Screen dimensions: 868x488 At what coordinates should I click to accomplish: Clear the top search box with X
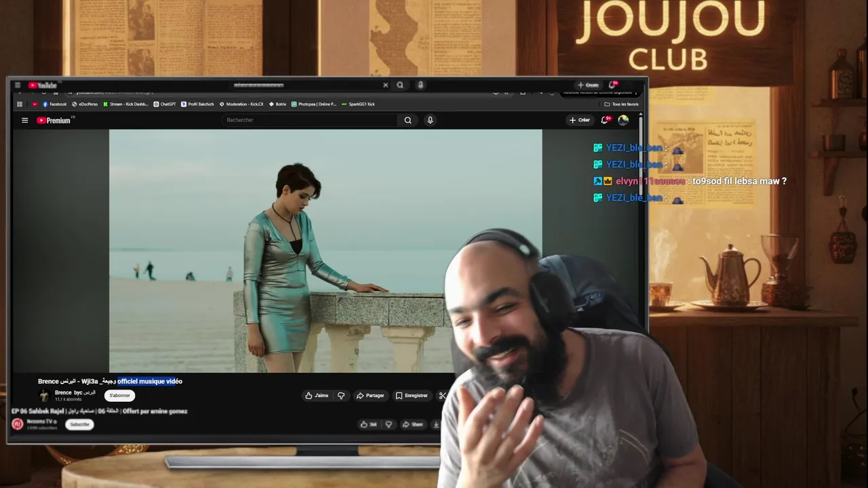tap(385, 85)
